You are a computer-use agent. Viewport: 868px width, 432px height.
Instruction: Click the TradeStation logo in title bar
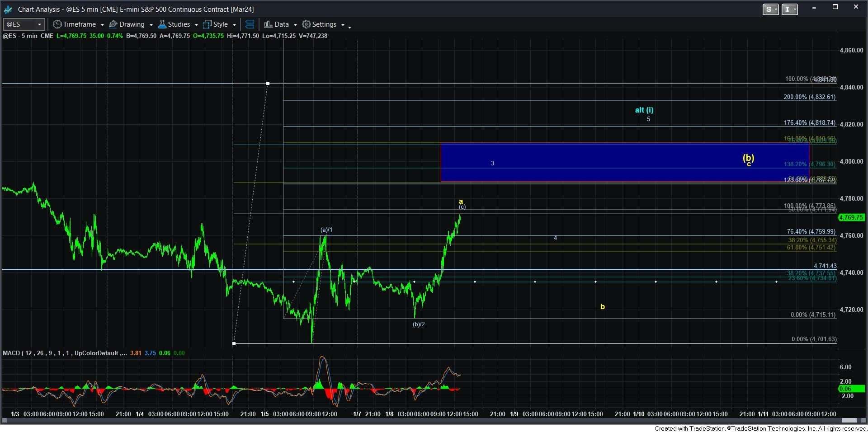pyautogui.click(x=9, y=9)
